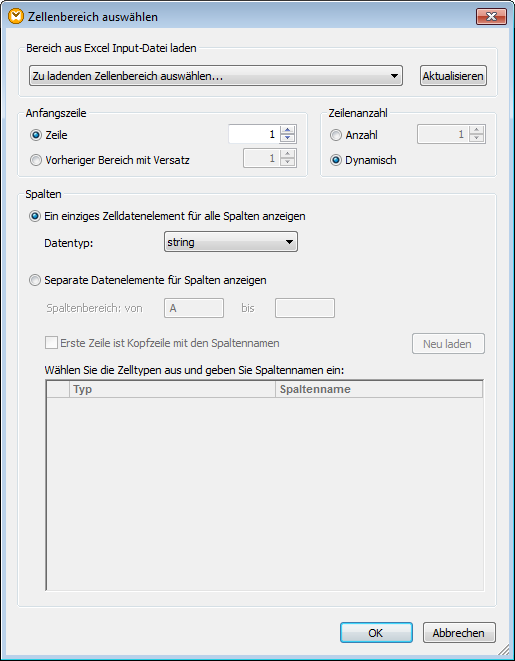Viewport: 515px width, 661px height.
Task: Click the resize grip in dialog corner
Action: point(505,651)
